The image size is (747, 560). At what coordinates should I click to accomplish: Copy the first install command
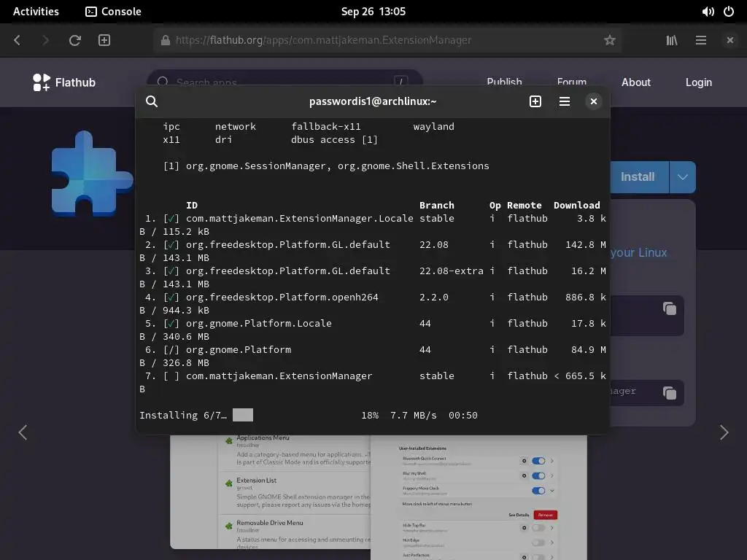pos(670,308)
